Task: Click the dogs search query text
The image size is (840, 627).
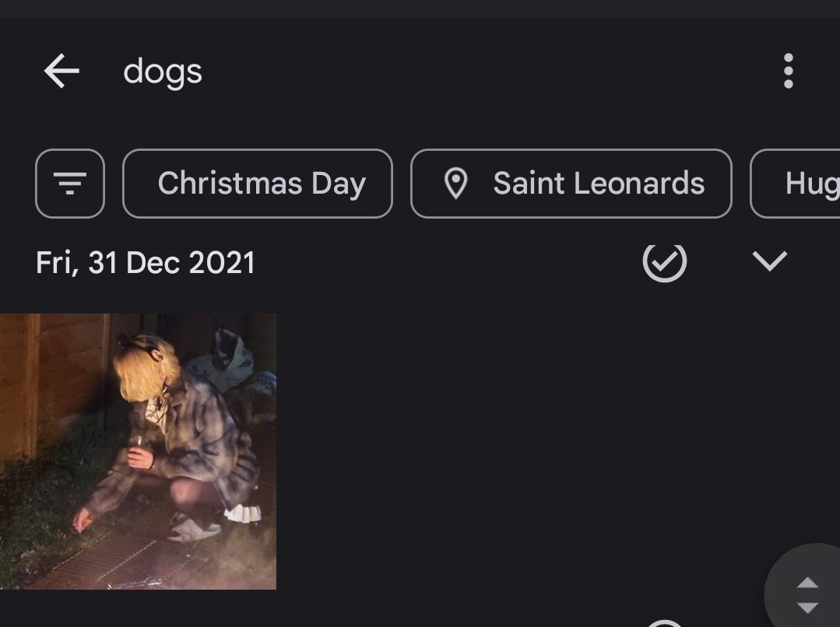Action: coord(163,72)
